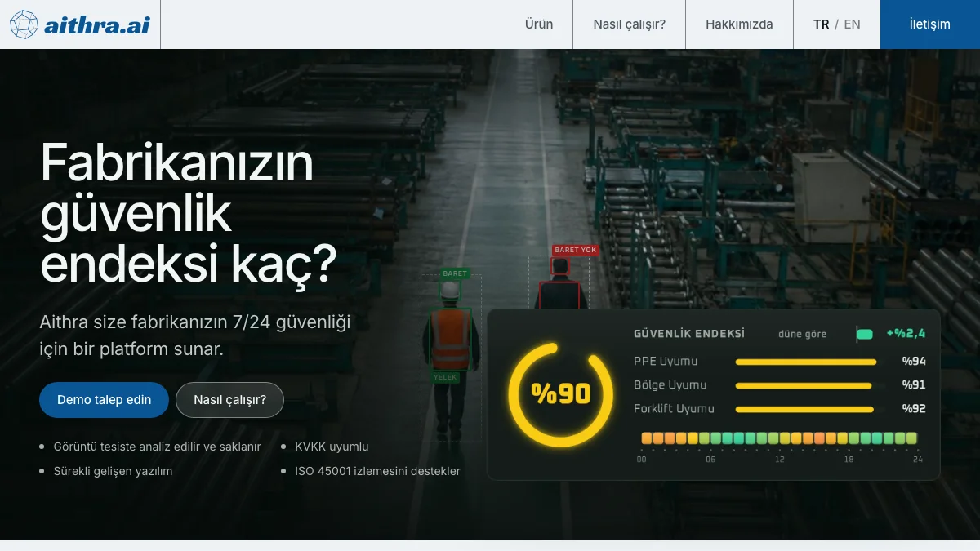The height and width of the screenshot is (551, 980).
Task: Switch language to EN
Action: pos(852,24)
